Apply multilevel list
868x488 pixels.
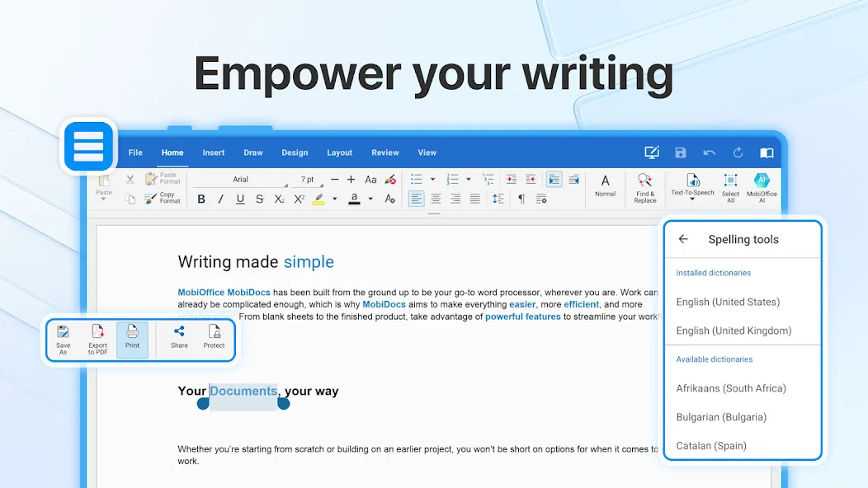tap(488, 179)
